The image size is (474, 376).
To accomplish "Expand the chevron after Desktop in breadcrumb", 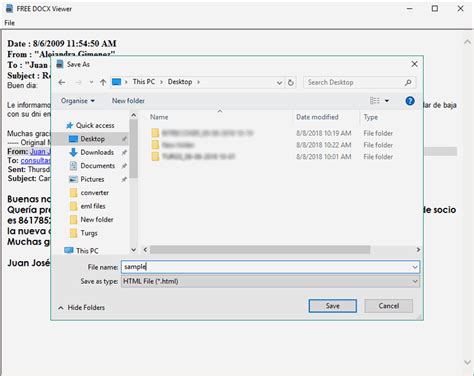I will click(198, 82).
